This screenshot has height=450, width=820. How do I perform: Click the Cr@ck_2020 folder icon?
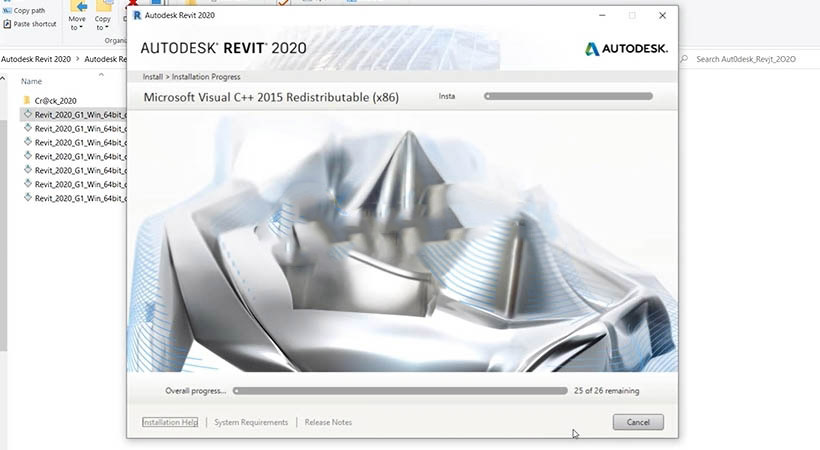pos(27,100)
